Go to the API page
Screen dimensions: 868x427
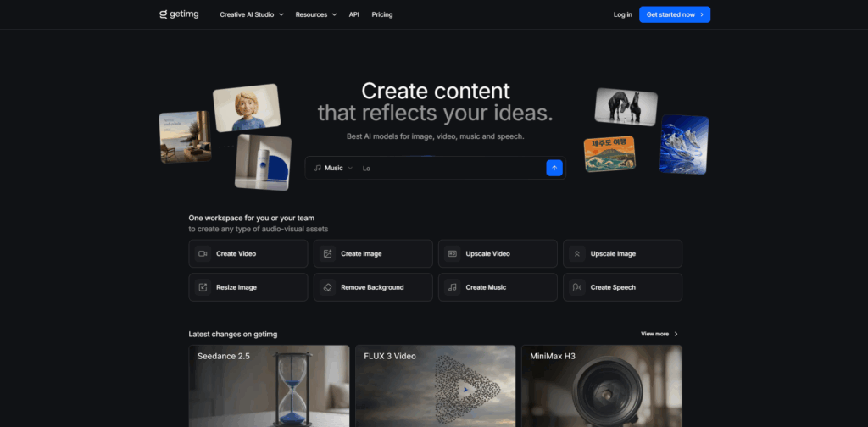pos(353,14)
